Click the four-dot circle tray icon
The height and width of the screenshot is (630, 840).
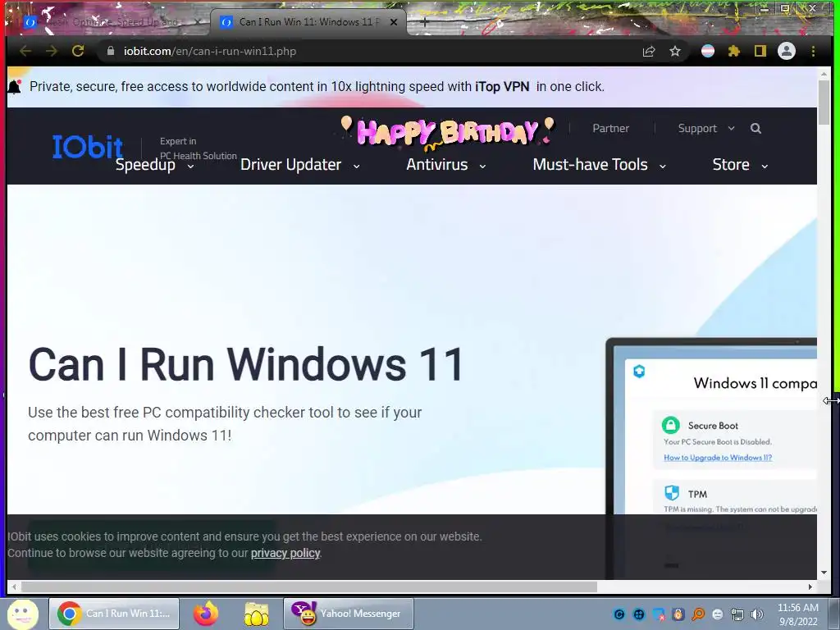tap(638, 614)
